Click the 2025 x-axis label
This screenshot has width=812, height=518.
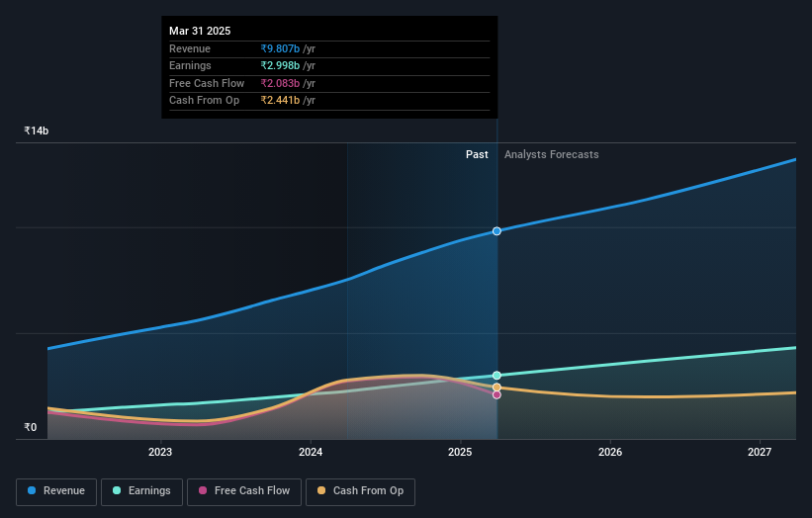460,452
